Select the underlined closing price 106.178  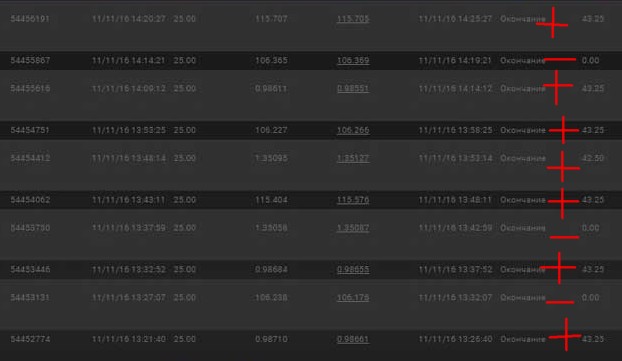pos(353,298)
